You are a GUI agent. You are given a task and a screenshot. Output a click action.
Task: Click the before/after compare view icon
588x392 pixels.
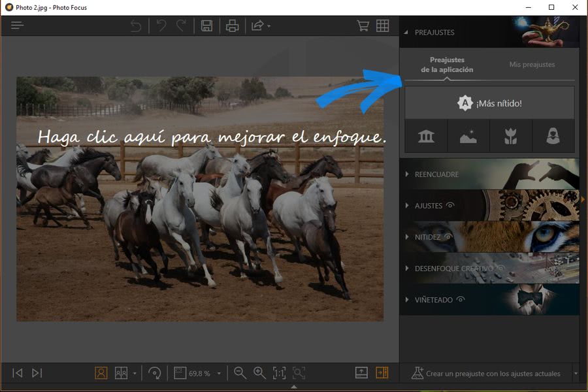click(121, 373)
